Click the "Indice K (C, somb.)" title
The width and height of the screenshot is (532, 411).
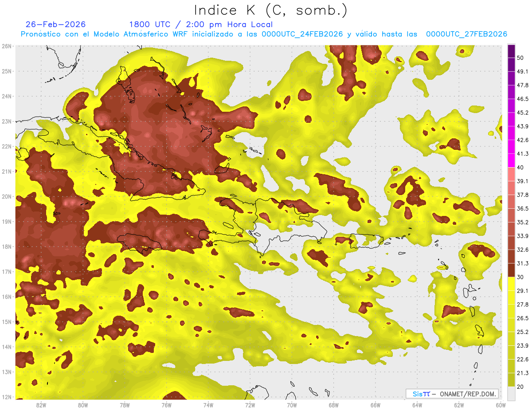pyautogui.click(x=270, y=10)
